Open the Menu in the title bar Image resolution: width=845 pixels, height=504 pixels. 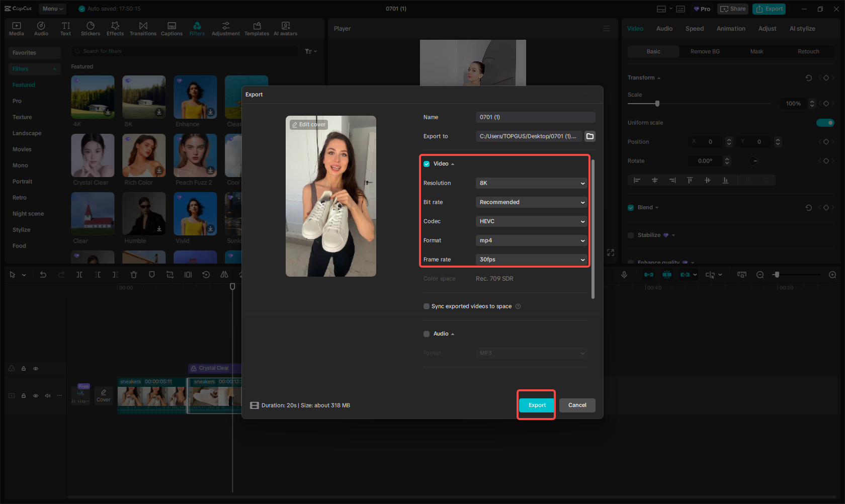[x=52, y=9]
